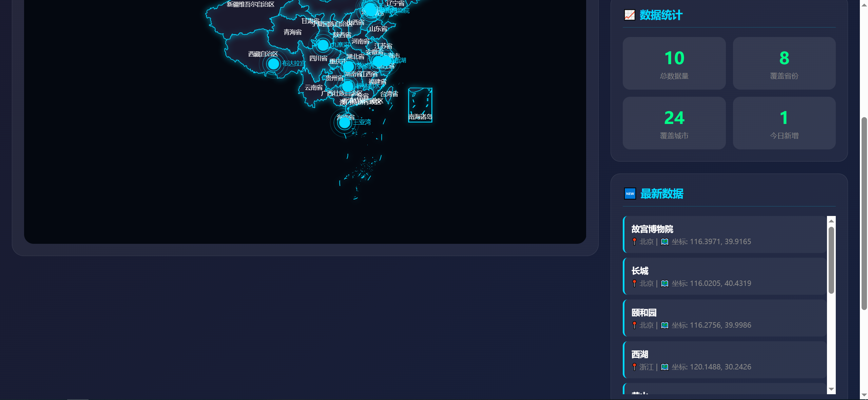Click the chart icon beside 数据统计
Viewport: 868px width, 400px height.
coord(630,15)
